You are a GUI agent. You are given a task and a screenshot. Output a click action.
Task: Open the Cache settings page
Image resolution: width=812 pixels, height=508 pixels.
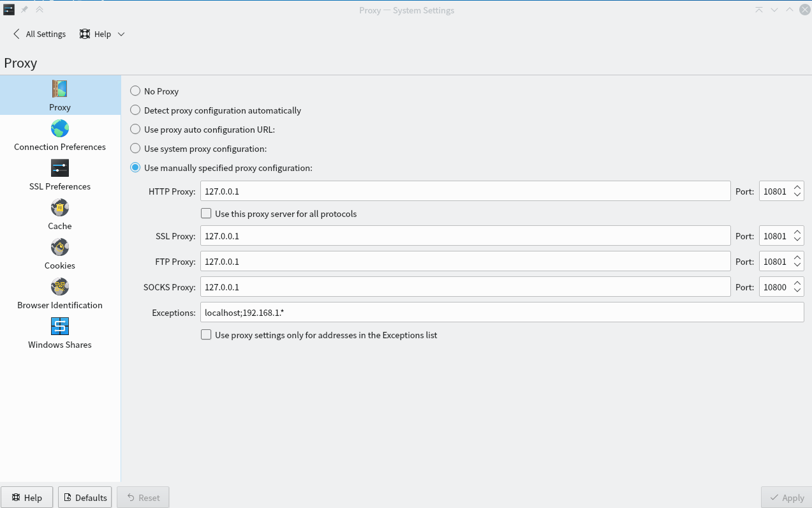tap(59, 214)
